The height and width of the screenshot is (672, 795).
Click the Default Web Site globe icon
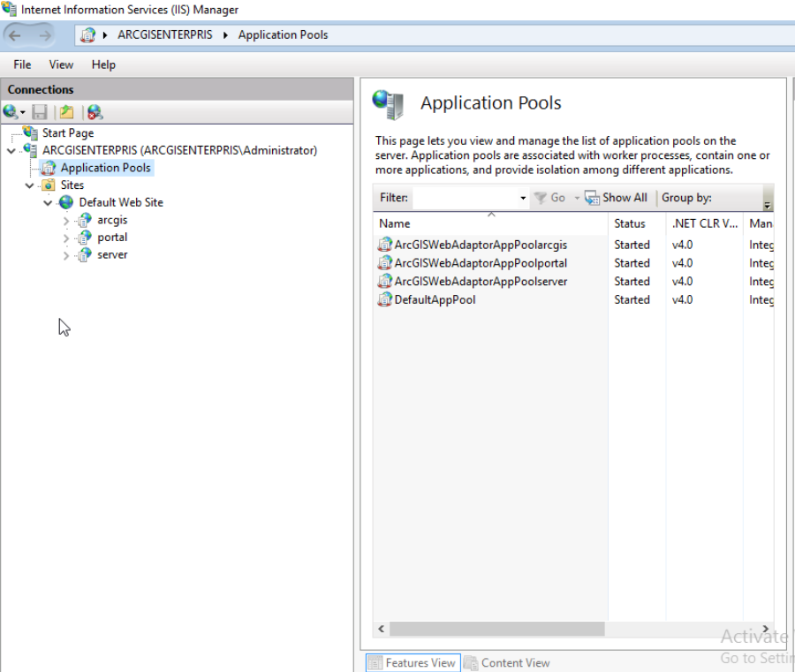click(x=66, y=202)
